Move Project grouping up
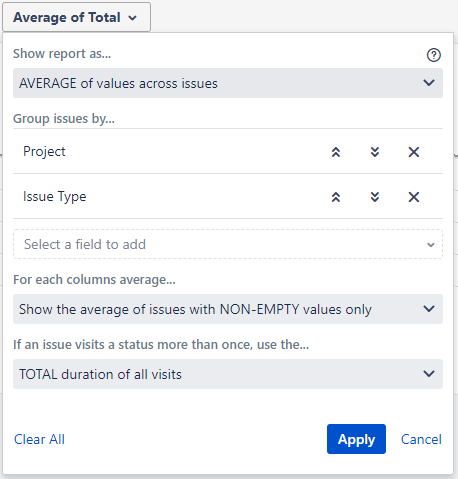The image size is (458, 479). click(336, 152)
